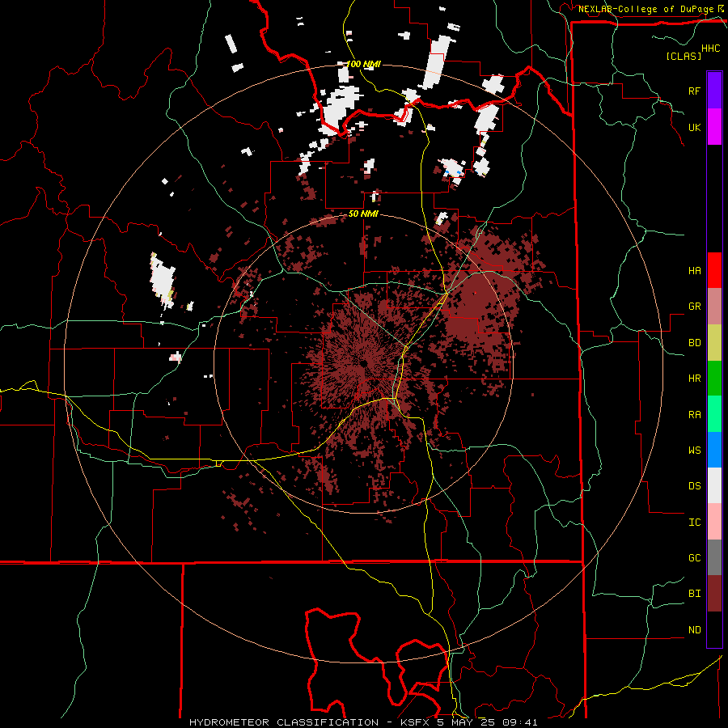Image resolution: width=728 pixels, height=728 pixels.
Task: Click the ND legend label
Action: point(694,629)
